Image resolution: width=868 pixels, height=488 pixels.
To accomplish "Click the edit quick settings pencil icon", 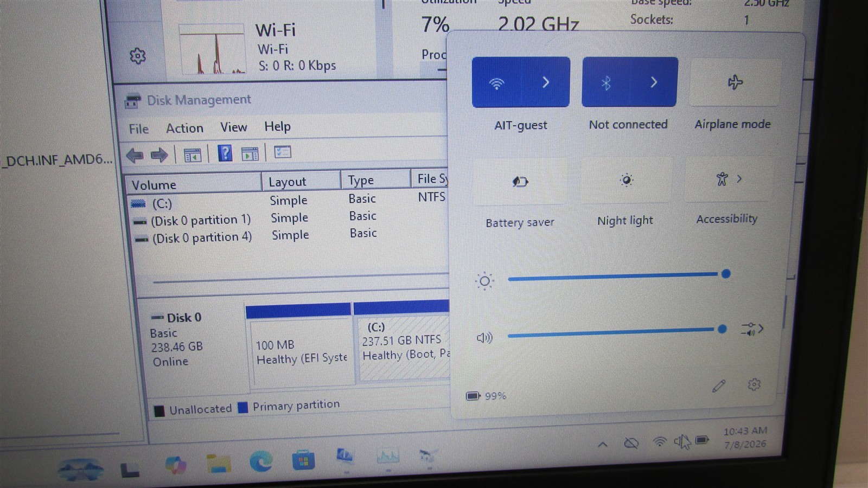I will (x=719, y=386).
